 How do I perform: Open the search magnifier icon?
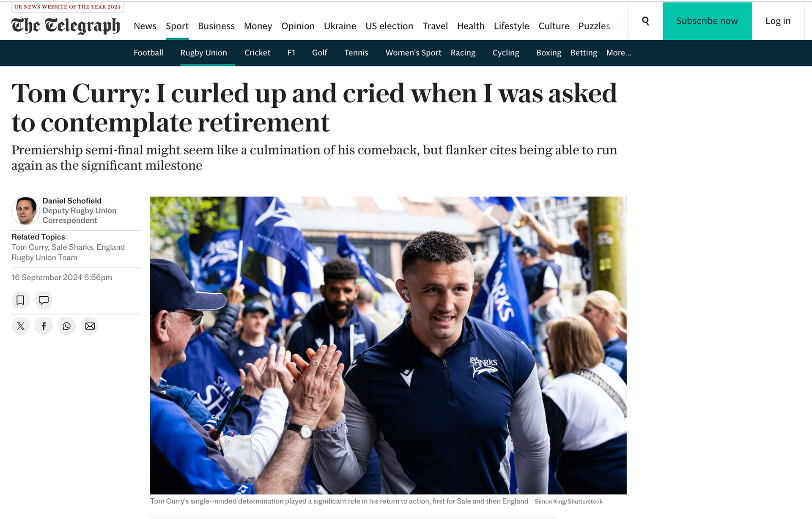click(645, 21)
